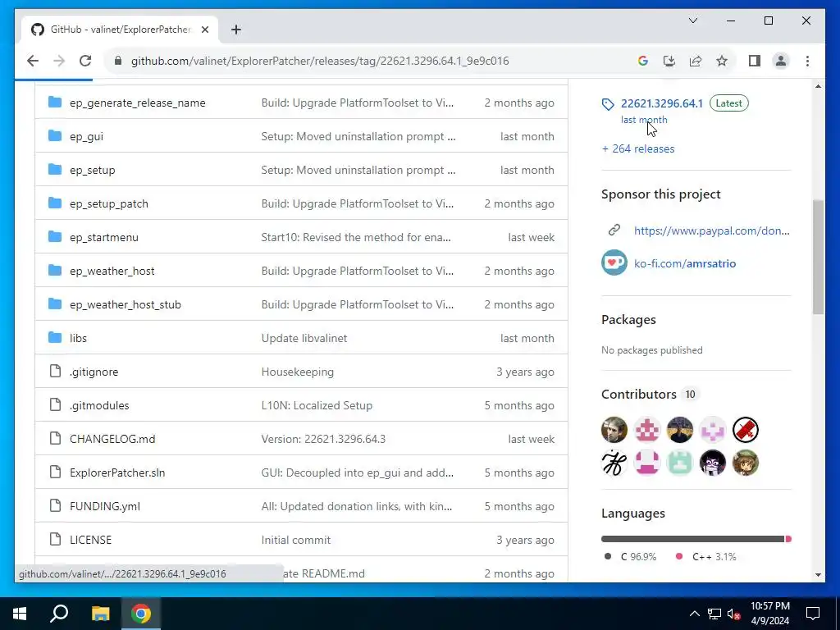
Task: Open the tab search dropdown arrow
Action: [x=692, y=21]
